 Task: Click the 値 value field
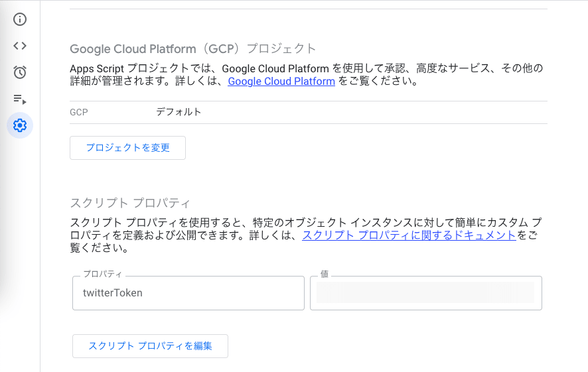click(426, 293)
